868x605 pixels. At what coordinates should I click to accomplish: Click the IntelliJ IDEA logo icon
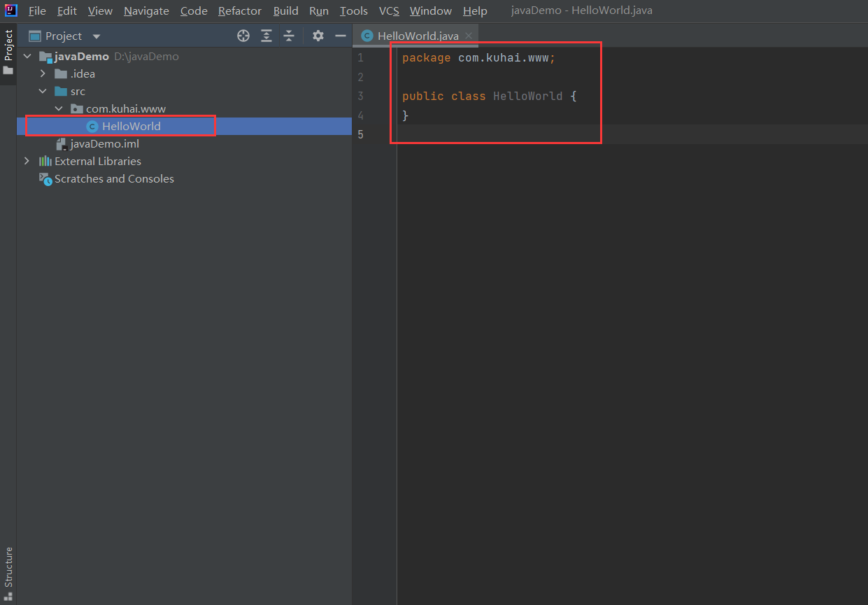(10, 10)
